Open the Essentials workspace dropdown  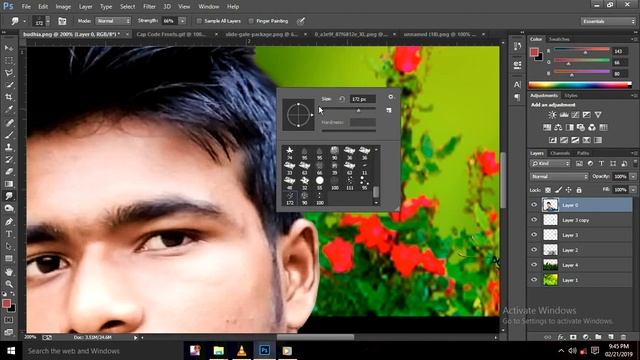pos(608,21)
